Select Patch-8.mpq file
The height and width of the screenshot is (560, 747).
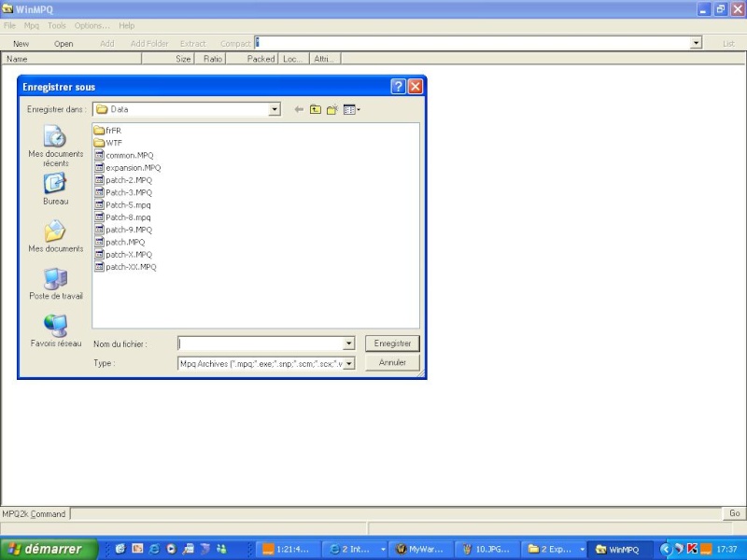(x=122, y=217)
